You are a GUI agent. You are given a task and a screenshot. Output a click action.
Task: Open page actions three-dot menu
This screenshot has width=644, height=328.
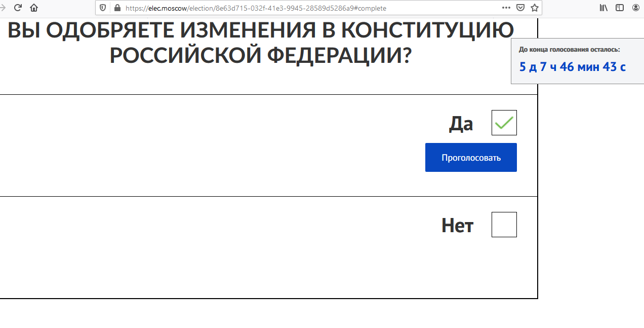point(506,8)
